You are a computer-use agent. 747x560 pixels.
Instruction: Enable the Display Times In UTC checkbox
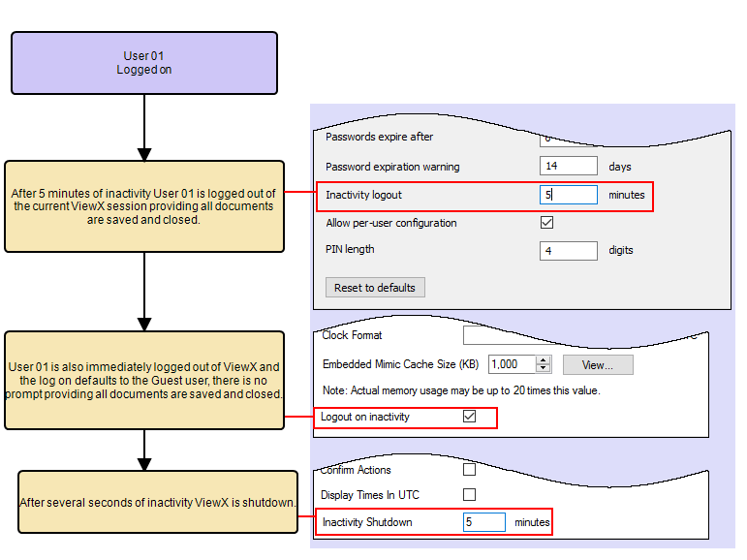(470, 495)
